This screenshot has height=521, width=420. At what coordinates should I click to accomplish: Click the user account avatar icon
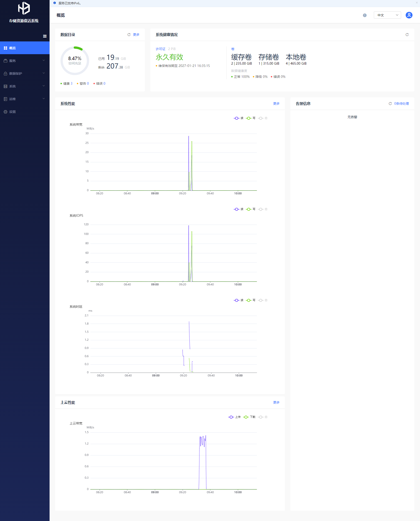tap(409, 15)
